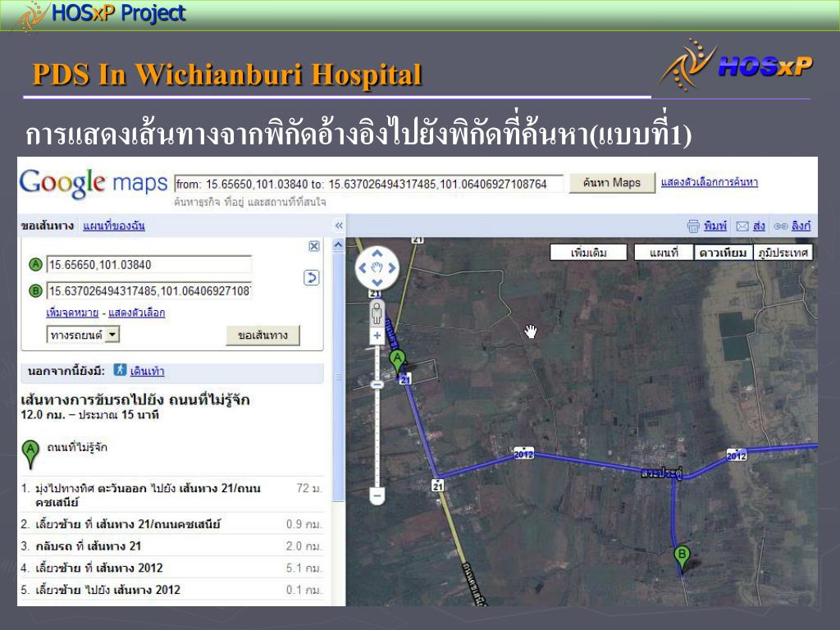The width and height of the screenshot is (840, 630).
Task: Click the เพิ่มเติม more map layers button
Action: click(589, 253)
